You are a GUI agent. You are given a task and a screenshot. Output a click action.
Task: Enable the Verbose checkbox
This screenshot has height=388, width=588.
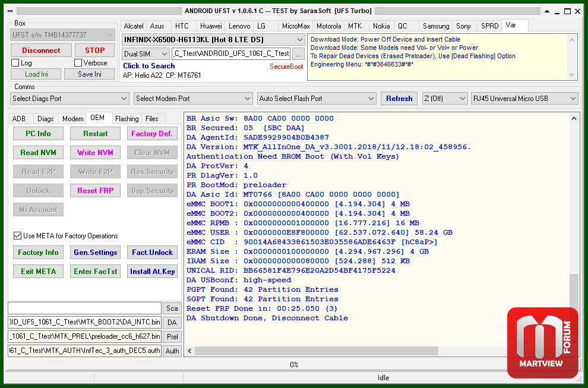78,62
